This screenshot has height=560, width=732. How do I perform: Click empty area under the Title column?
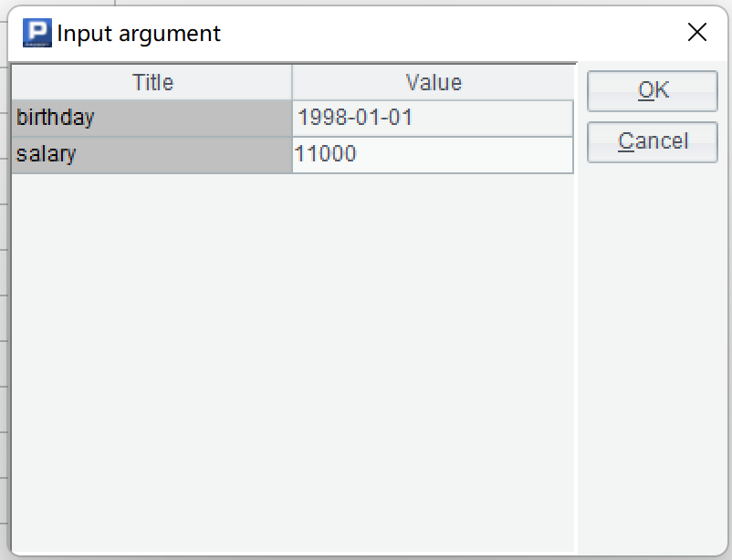(x=152, y=319)
